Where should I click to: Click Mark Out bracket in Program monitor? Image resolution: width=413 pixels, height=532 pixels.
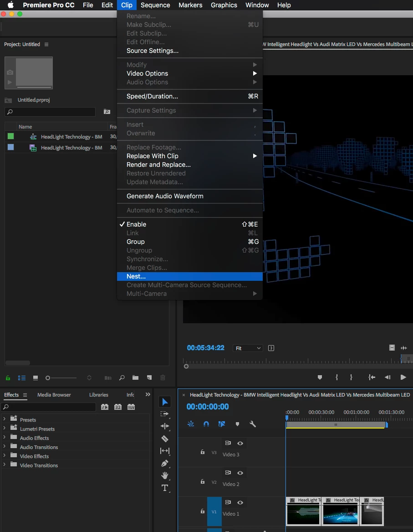351,377
